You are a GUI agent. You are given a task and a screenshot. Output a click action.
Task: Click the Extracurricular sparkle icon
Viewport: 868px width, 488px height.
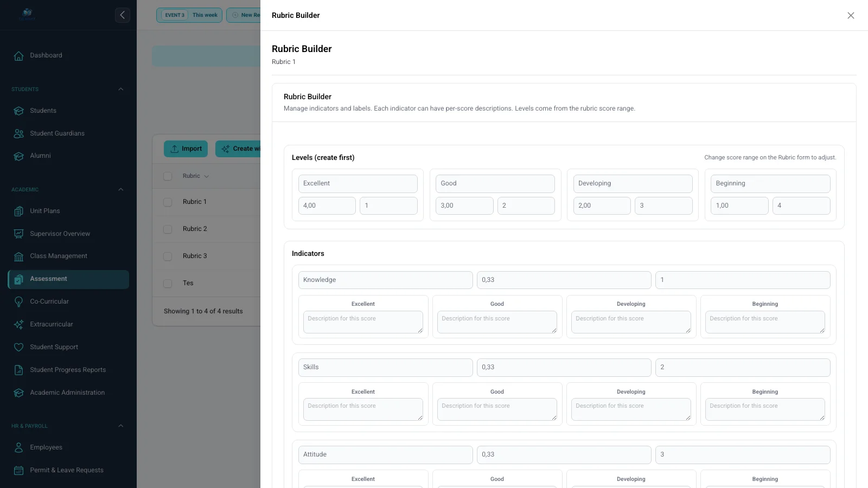point(18,324)
